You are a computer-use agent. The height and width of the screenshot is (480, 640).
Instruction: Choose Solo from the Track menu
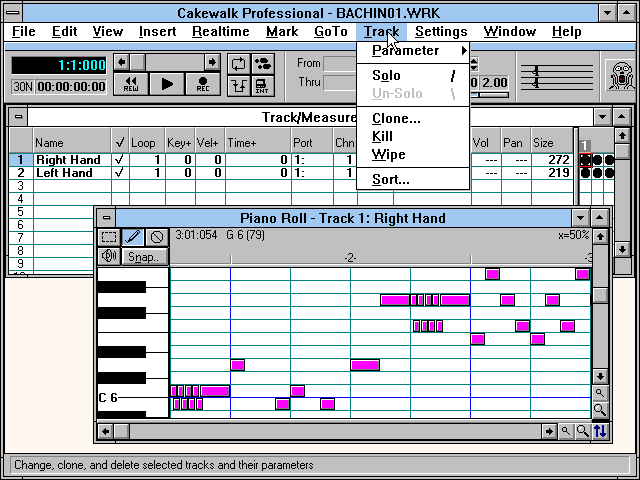[x=413, y=76]
